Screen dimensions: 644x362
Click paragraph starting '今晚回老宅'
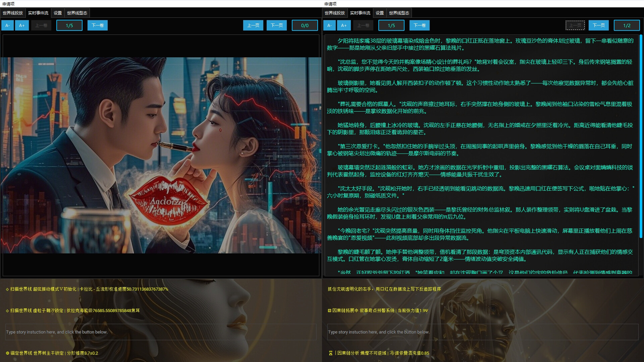[480, 234]
